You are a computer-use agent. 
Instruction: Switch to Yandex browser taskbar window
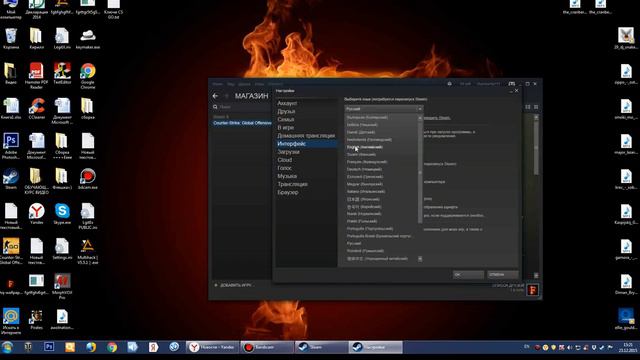pyautogui.click(x=212, y=347)
